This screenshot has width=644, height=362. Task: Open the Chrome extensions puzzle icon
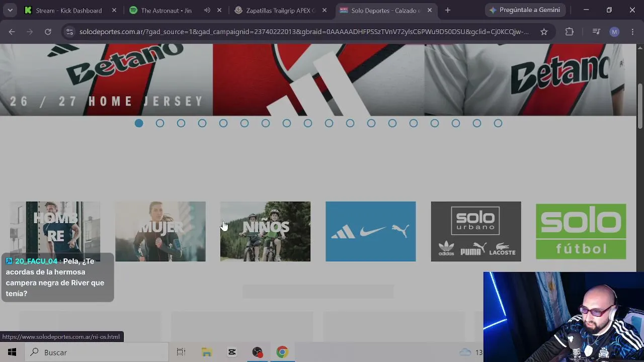point(570,32)
